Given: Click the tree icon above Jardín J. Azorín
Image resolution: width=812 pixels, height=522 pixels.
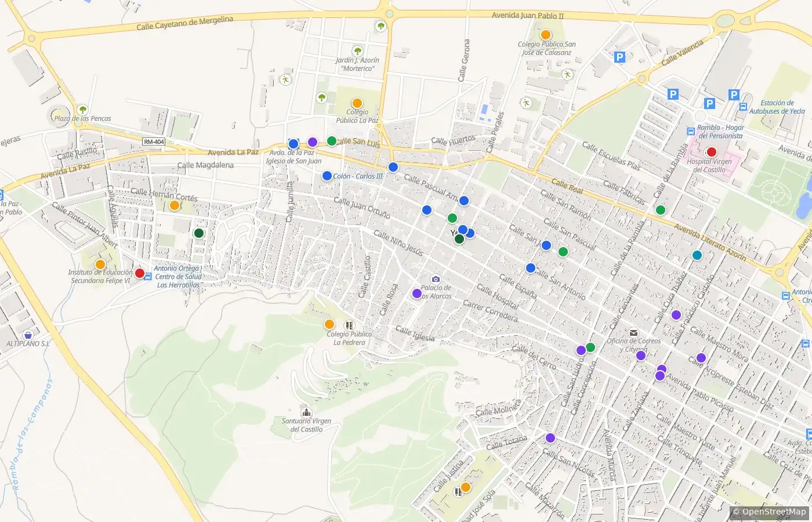Looking at the screenshot, I should [358, 51].
